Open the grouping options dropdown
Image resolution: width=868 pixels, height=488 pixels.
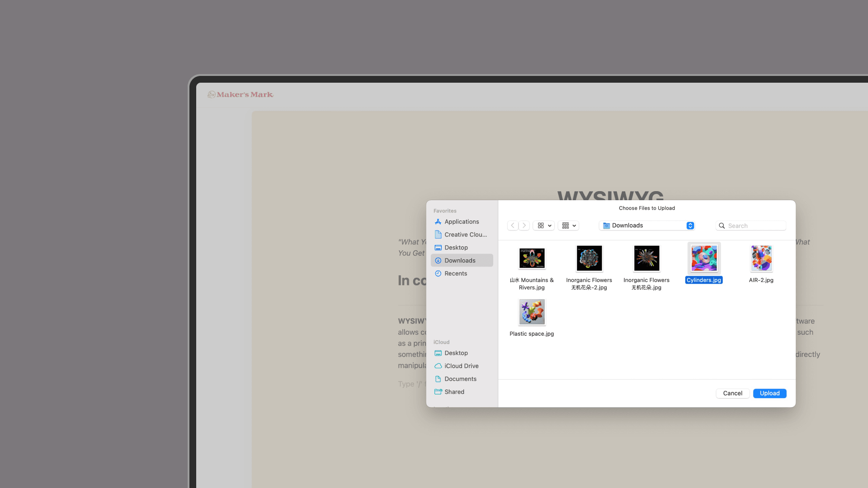(x=569, y=225)
